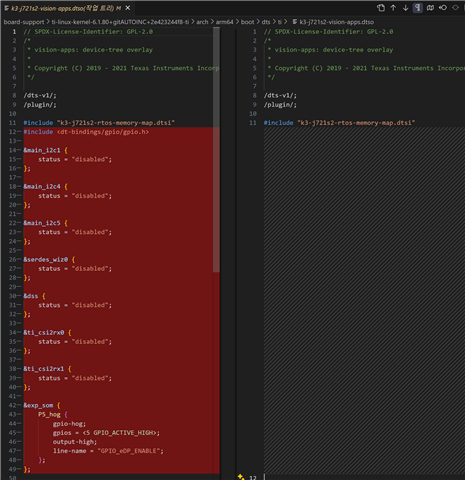465x480 pixels.
Task: Close the k3-j721s2-vision-apps.dtso tab
Action: 128,8
